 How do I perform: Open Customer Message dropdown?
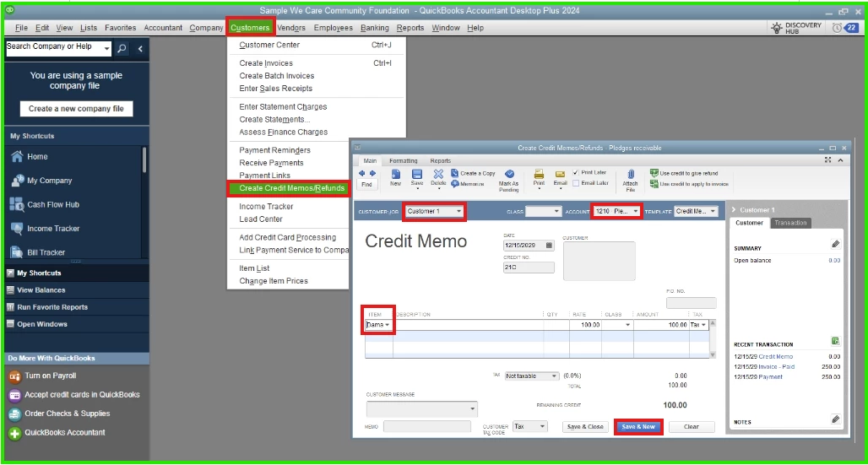[x=473, y=409]
